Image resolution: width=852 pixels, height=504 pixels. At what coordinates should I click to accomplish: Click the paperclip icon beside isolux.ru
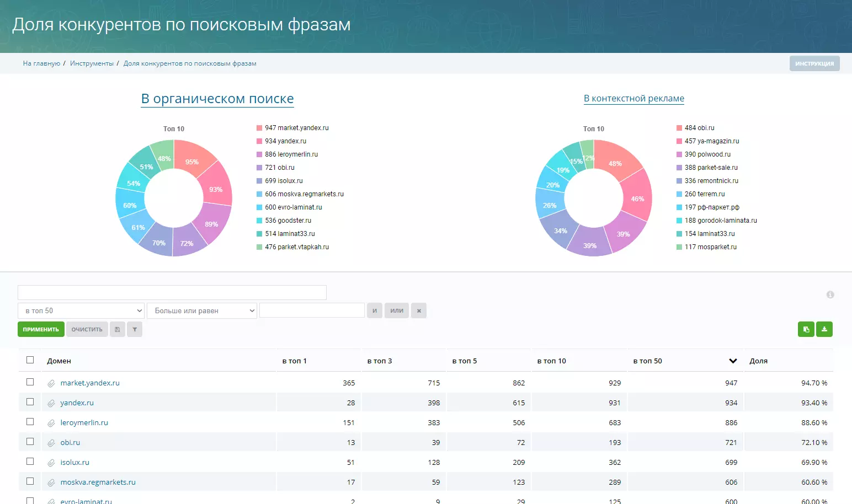click(51, 463)
